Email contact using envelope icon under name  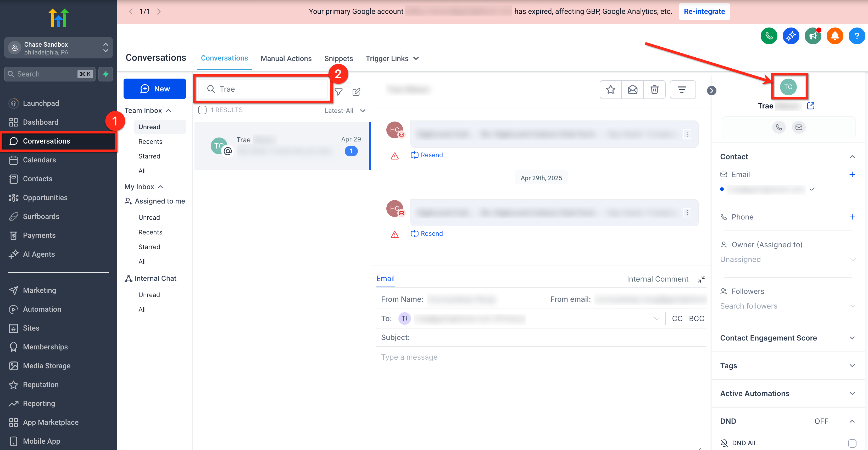(x=799, y=127)
